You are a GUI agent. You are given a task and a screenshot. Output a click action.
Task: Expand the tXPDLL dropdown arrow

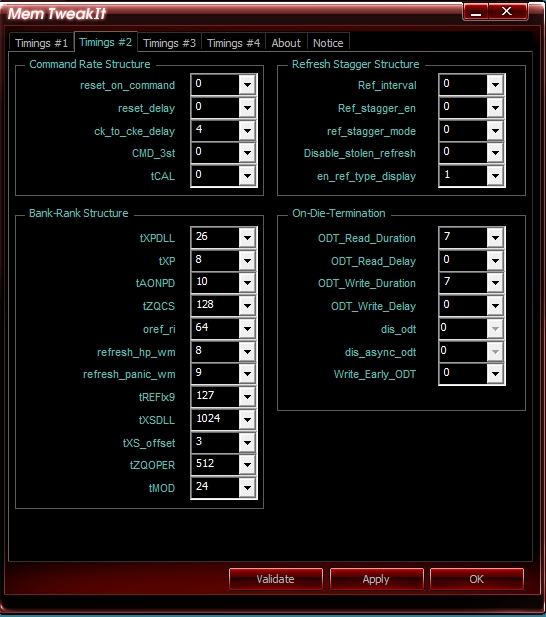pyautogui.click(x=247, y=237)
